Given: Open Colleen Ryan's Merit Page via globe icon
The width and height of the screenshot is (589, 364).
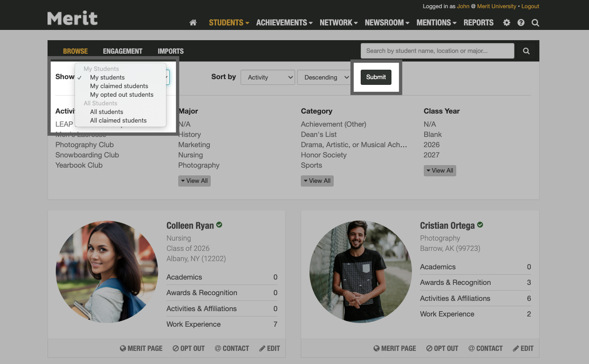Looking at the screenshot, I should [x=141, y=348].
